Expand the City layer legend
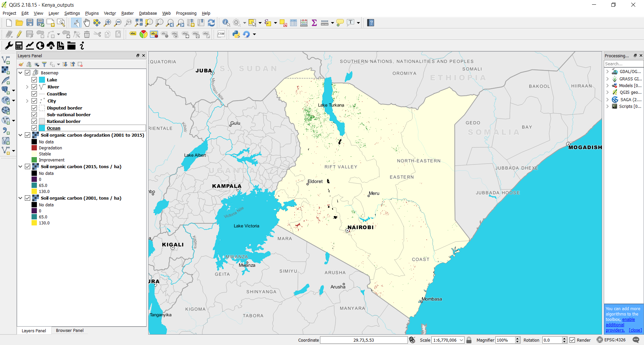Image resolution: width=644 pixels, height=345 pixels. 27,101
